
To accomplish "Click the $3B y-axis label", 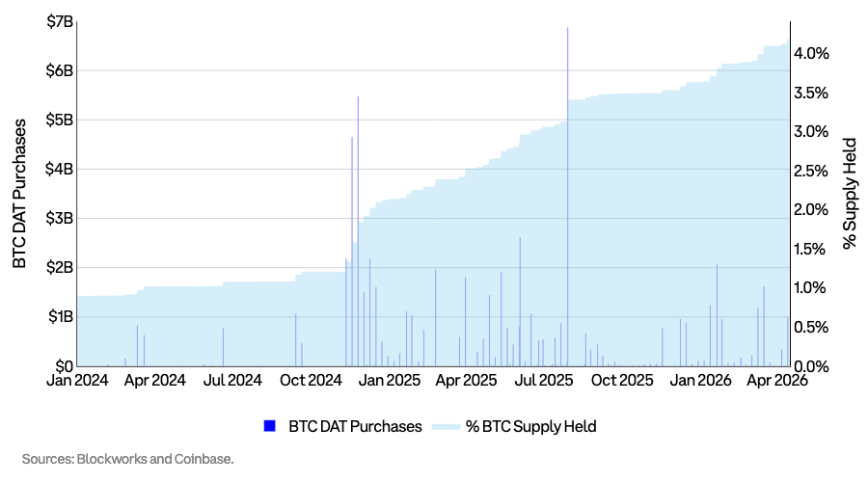I will (60, 218).
